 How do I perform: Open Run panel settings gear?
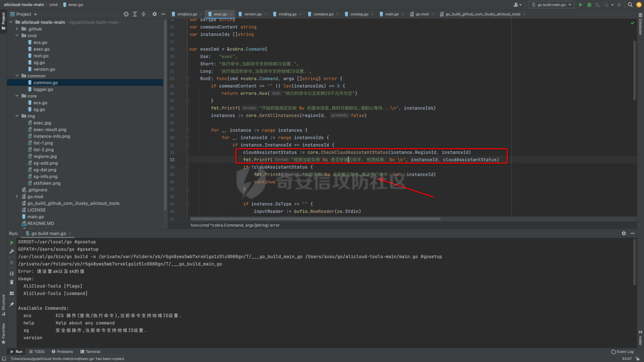(624, 233)
